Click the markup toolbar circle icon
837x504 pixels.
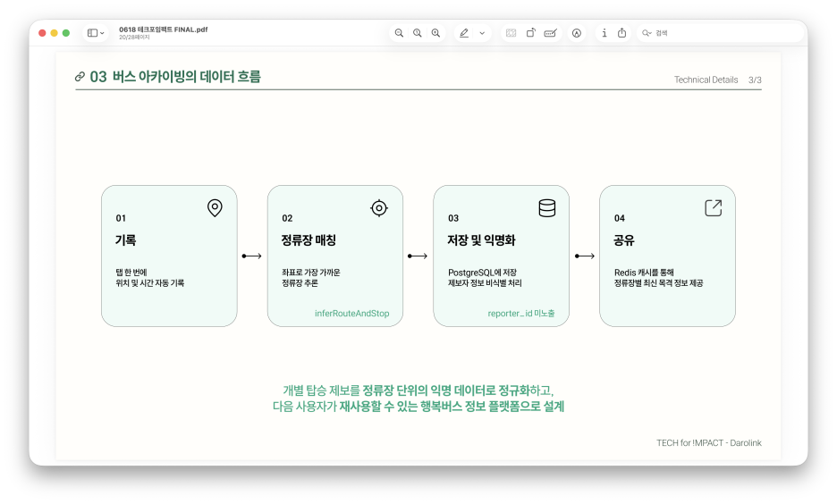pyautogui.click(x=577, y=33)
